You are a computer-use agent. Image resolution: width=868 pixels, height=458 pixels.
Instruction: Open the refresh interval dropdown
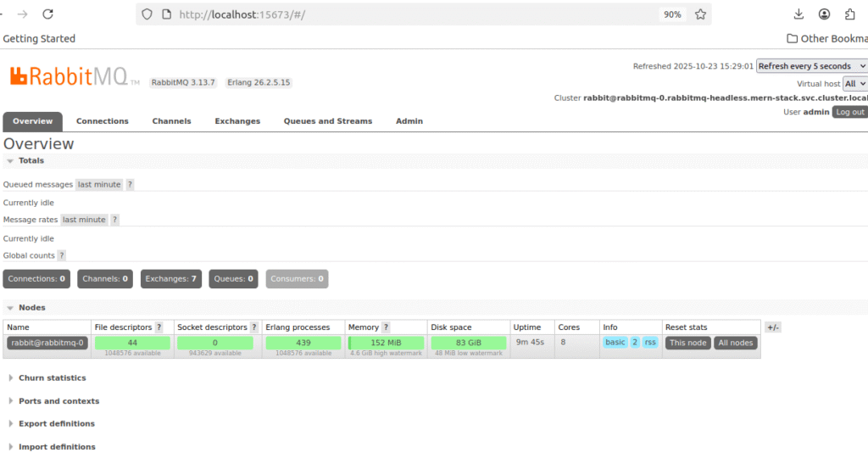(x=811, y=66)
